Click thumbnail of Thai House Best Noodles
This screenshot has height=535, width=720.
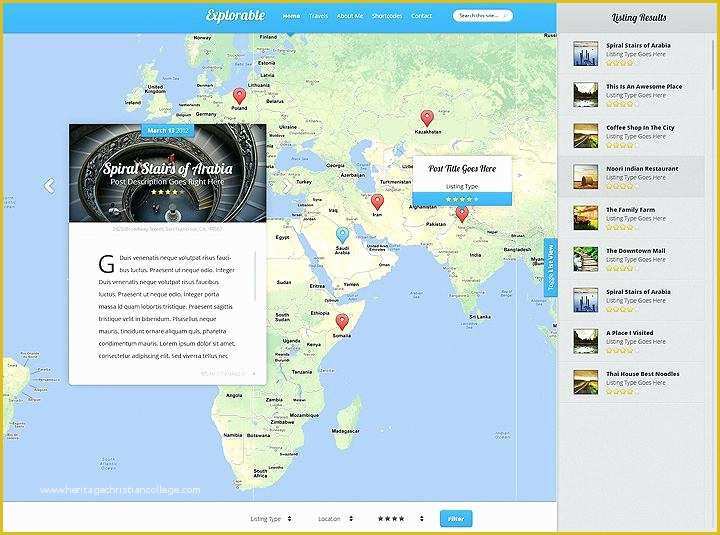coord(586,382)
